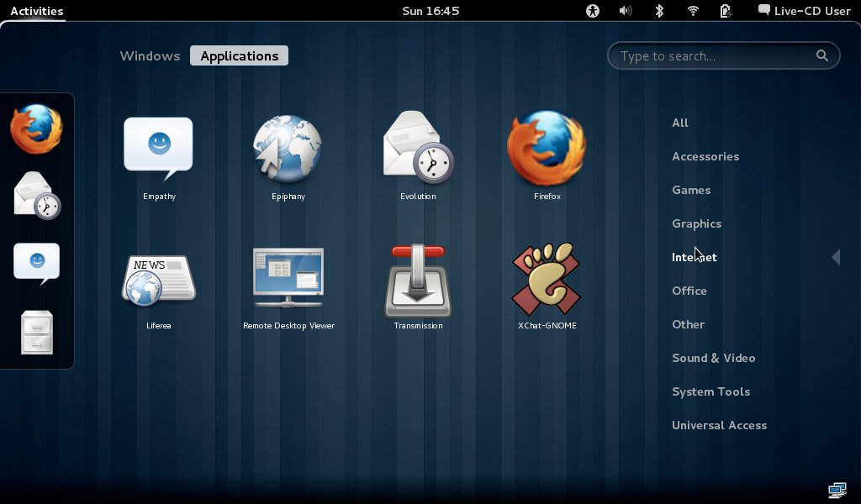Filter by the Accessories category

pyautogui.click(x=705, y=156)
